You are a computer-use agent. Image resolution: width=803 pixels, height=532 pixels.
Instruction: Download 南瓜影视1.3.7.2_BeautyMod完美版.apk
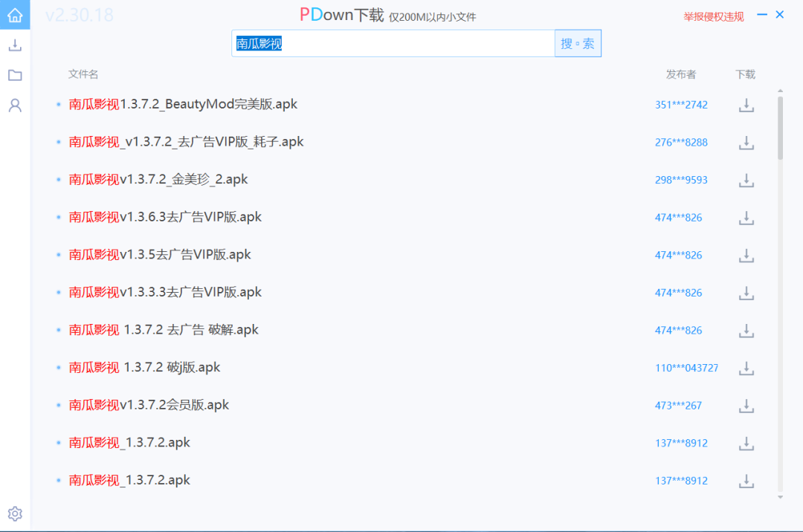click(x=746, y=105)
